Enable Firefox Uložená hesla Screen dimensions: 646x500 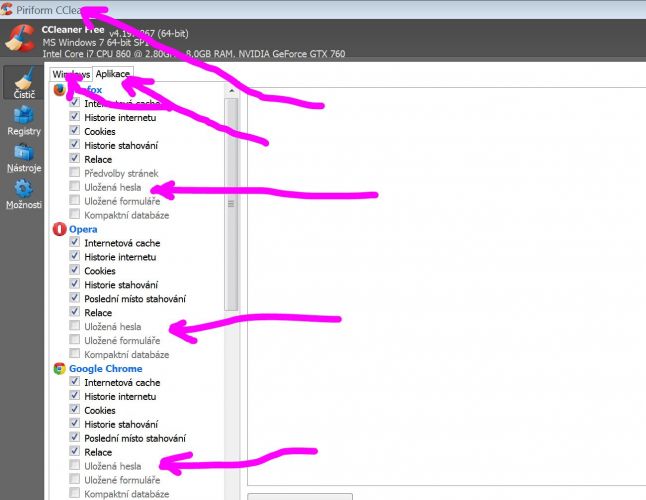coord(75,186)
